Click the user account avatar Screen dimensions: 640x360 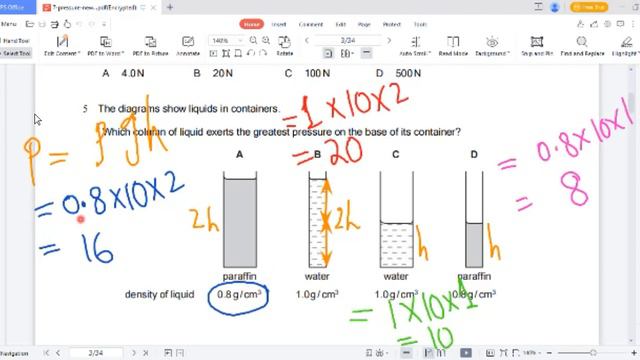(555, 7)
